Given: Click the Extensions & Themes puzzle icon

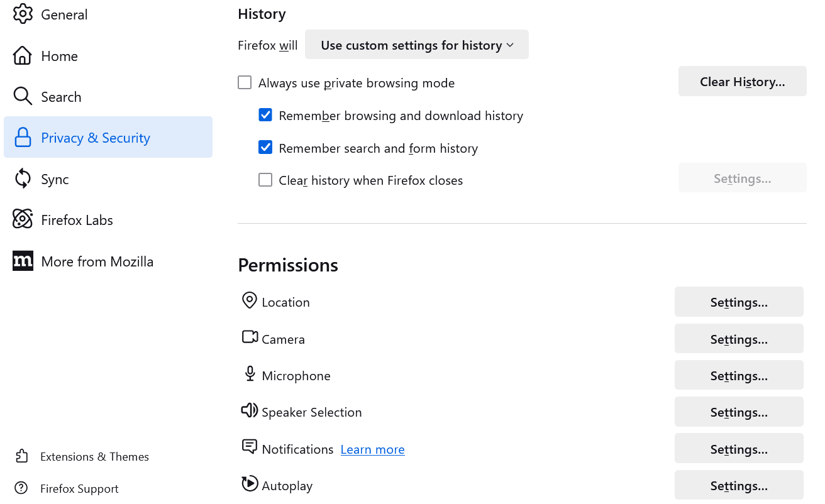Looking at the screenshot, I should (x=21, y=456).
